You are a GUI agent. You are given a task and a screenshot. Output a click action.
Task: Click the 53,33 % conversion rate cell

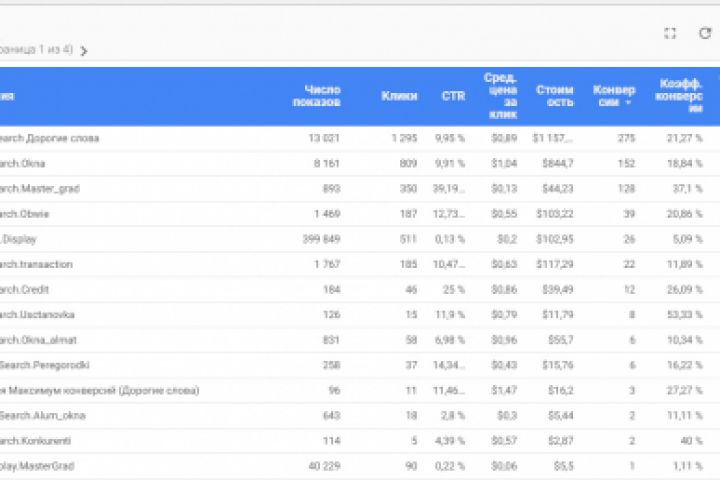coord(685,315)
